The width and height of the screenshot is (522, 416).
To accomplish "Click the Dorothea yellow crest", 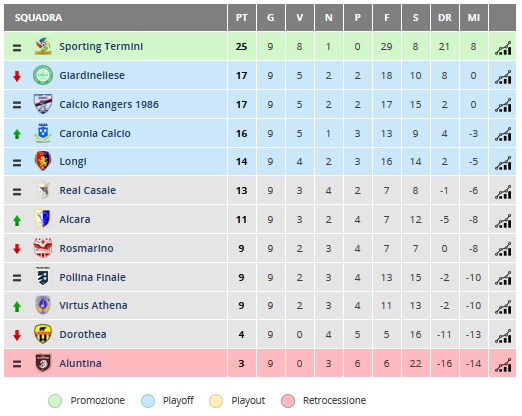I will point(43,334).
